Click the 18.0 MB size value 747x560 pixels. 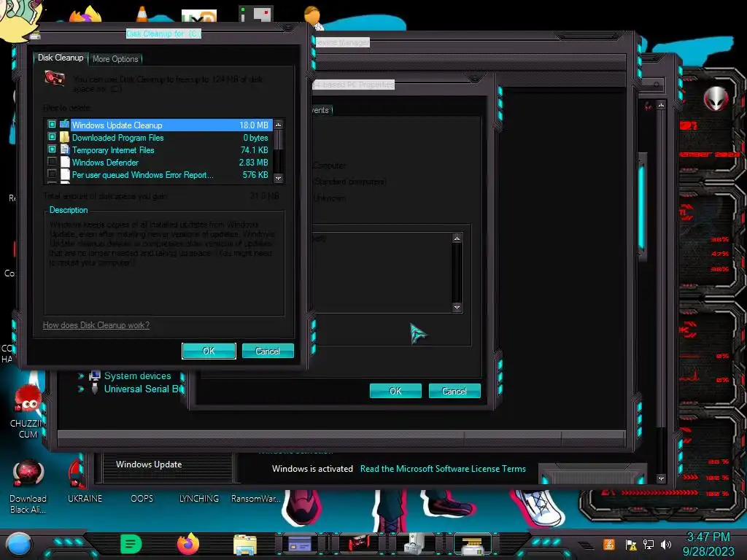[x=253, y=125]
